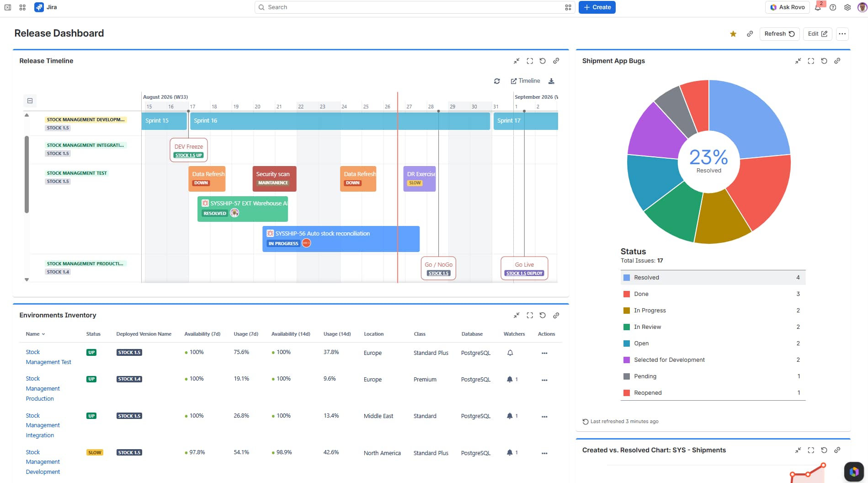The height and width of the screenshot is (483, 868).
Task: Click the Edit dashboard button
Action: click(818, 34)
